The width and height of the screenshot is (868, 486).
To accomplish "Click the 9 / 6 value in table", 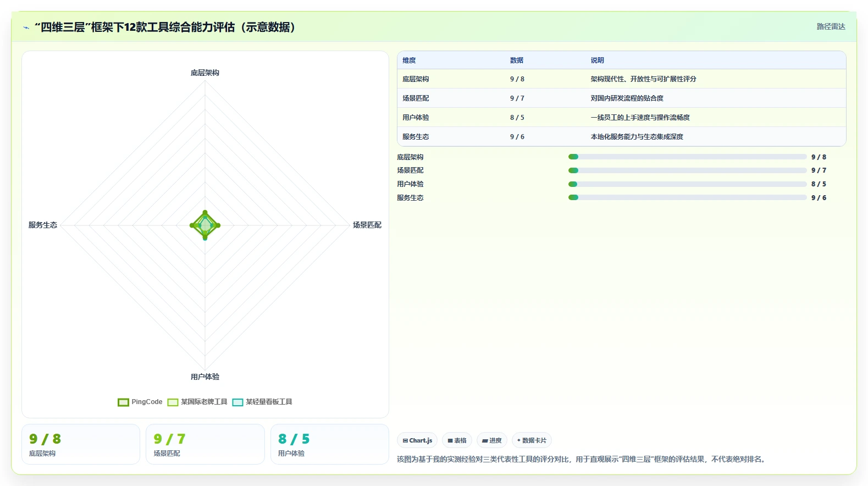I will pos(517,137).
